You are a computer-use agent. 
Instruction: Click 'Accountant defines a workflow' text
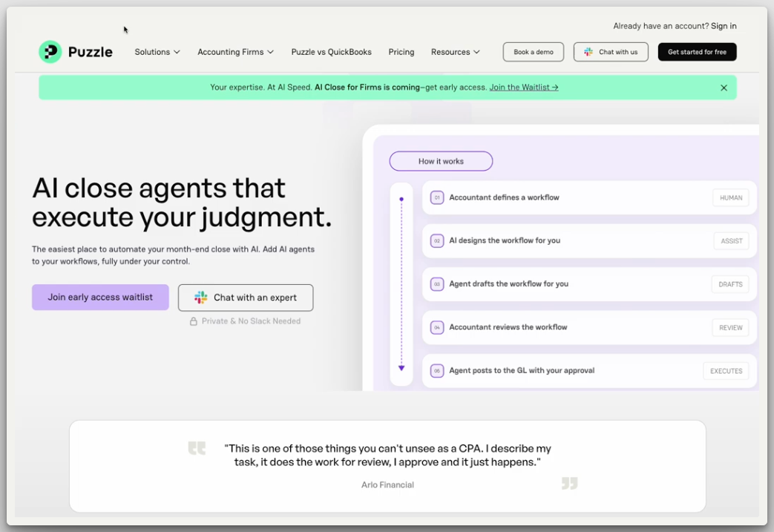504,197
